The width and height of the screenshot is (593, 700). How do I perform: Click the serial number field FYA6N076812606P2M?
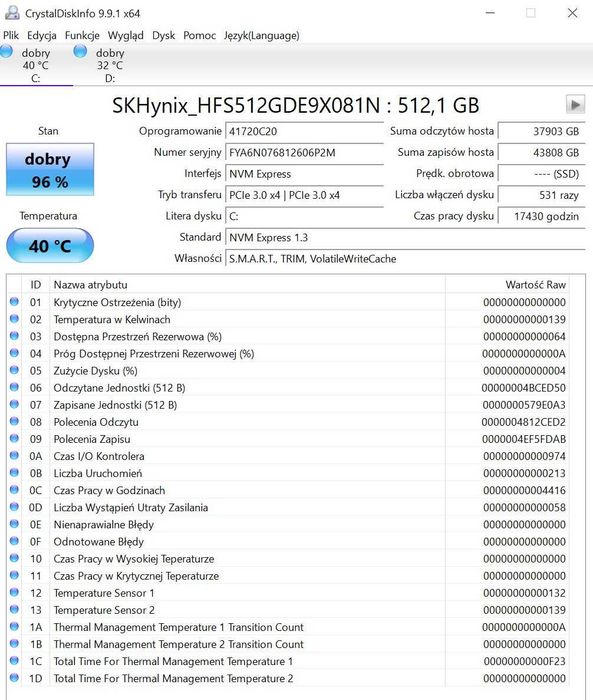[x=305, y=153]
